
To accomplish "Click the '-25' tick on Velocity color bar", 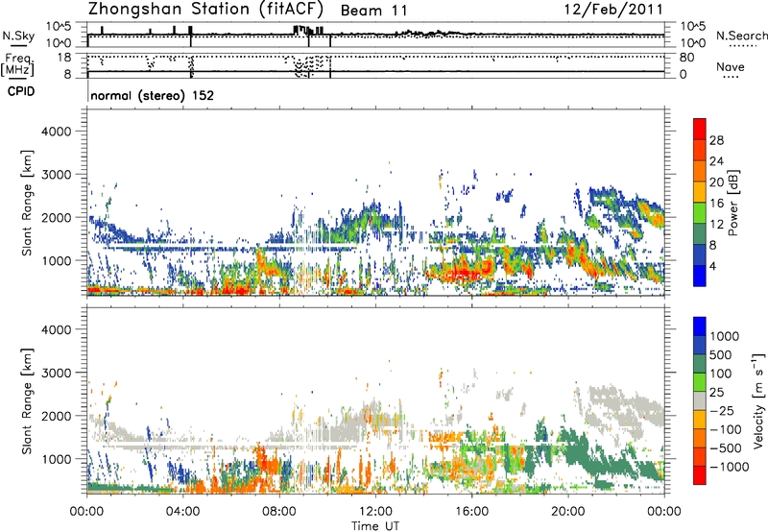I will pyautogui.click(x=722, y=411).
